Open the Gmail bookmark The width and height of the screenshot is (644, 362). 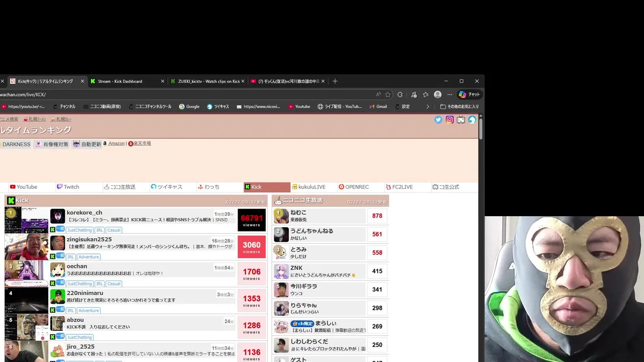pyautogui.click(x=378, y=107)
